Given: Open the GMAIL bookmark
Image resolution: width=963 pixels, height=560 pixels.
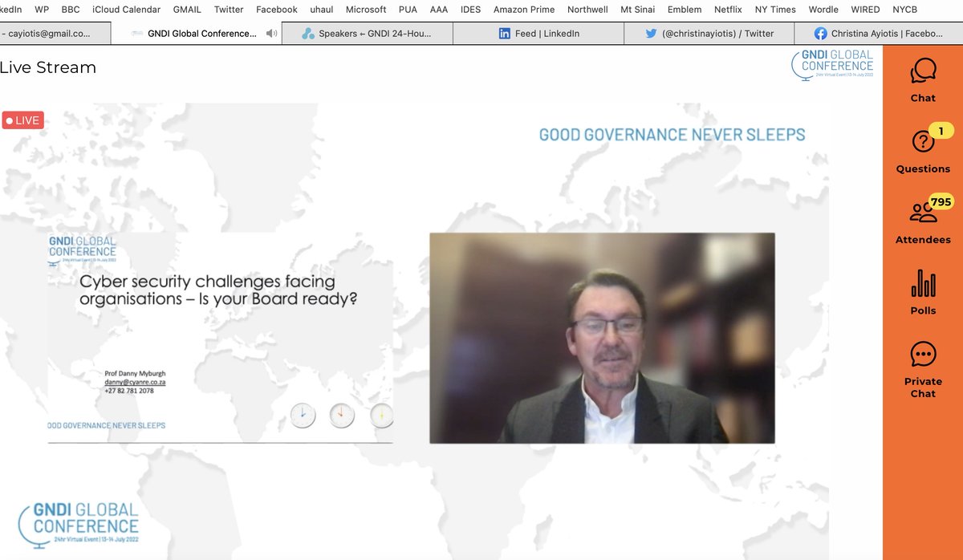Looking at the screenshot, I should pos(187,10).
